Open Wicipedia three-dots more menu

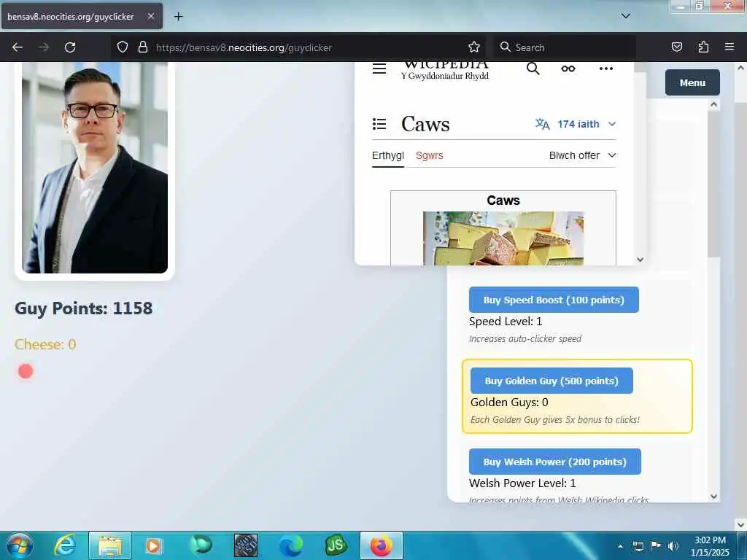(606, 69)
